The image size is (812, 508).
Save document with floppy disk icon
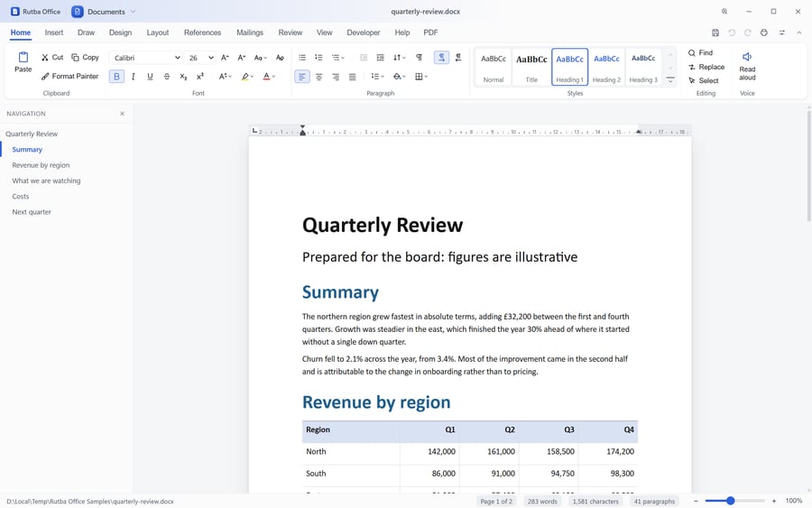coord(715,32)
